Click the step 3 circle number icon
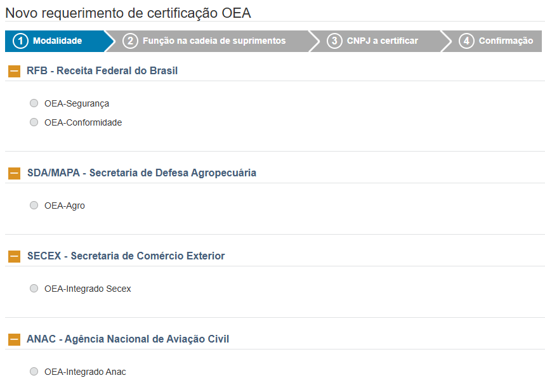This screenshot has width=545, height=392. [x=334, y=41]
